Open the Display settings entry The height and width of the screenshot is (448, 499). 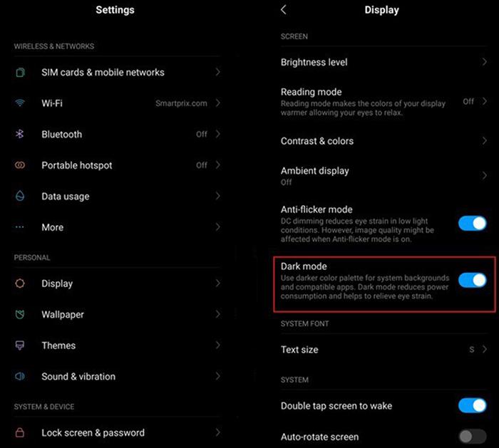coord(117,283)
